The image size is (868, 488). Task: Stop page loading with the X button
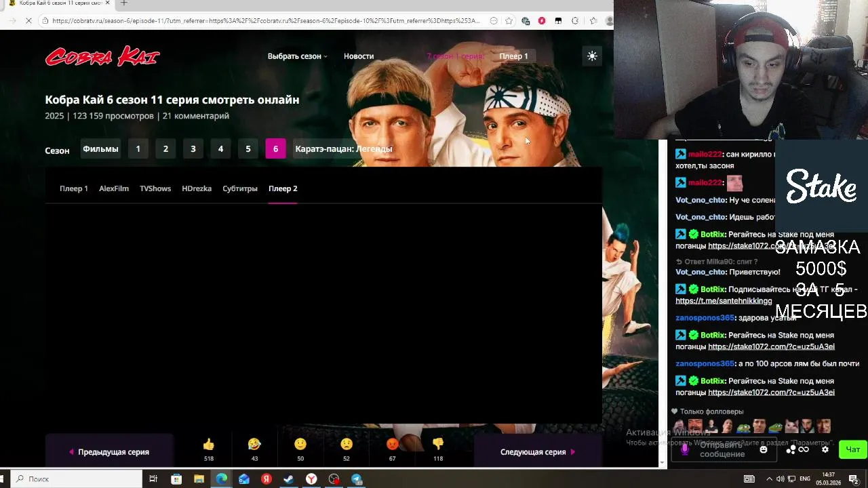coord(28,21)
